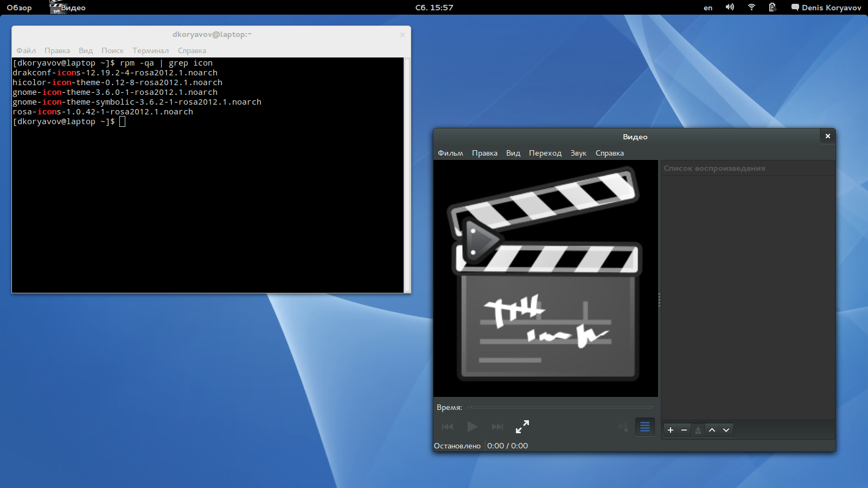Open the en keyboard layout selector
The height and width of the screenshot is (488, 868).
click(x=708, y=8)
